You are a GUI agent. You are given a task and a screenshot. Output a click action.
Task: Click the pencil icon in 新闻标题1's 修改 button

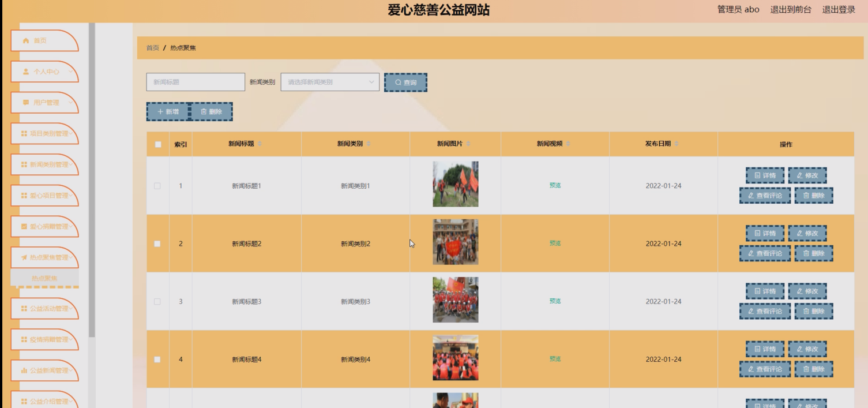799,175
